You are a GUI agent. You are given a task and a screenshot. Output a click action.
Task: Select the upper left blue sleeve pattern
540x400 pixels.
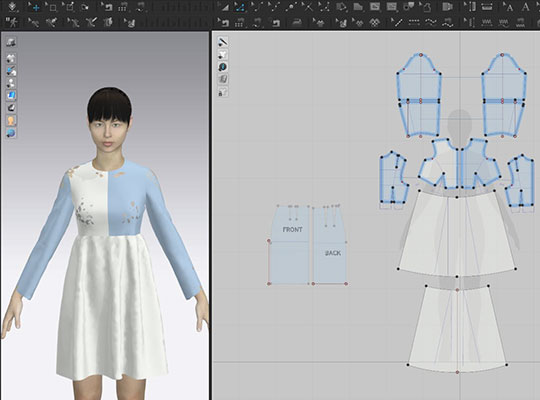click(x=419, y=95)
